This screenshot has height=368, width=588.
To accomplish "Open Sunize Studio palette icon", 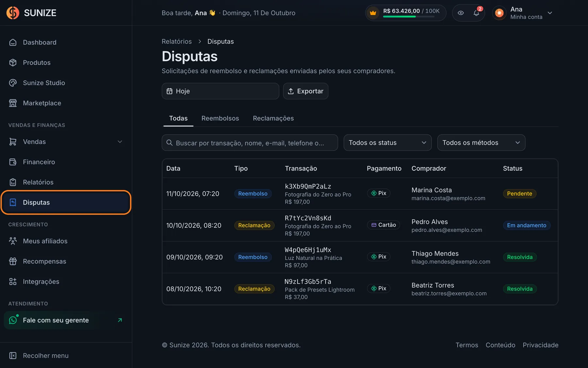I will click(13, 83).
